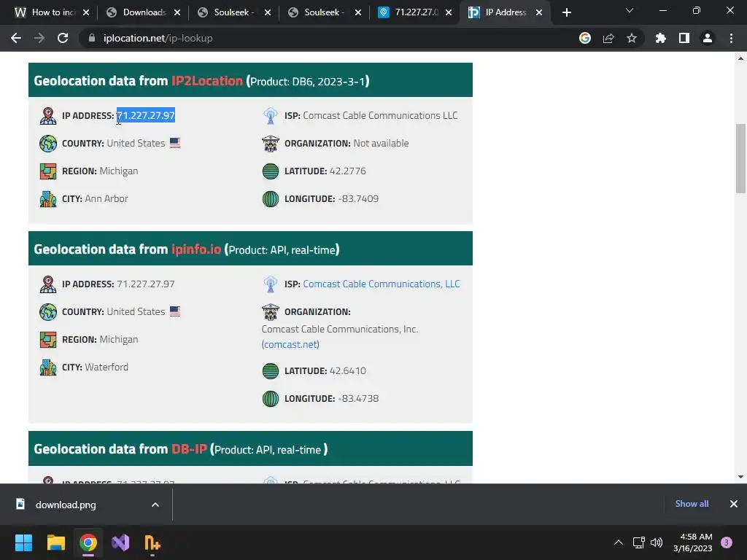
Task: Share this page using the share icon
Action: (608, 38)
